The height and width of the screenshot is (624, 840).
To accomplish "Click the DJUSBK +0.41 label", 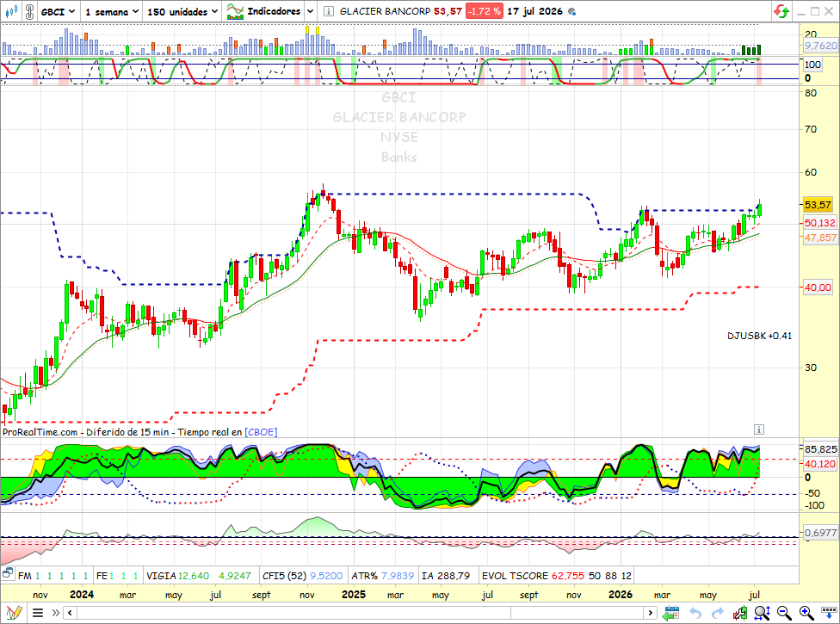I will point(759,336).
